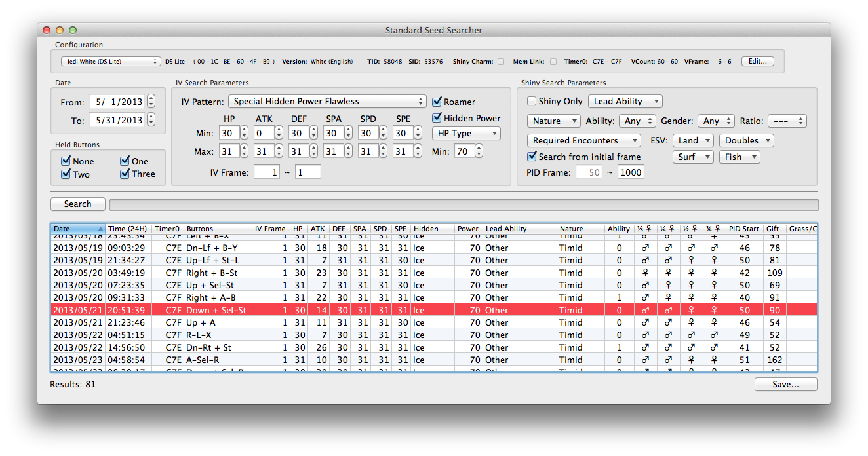Image resolution: width=868 pixels, height=456 pixels.
Task: Click the PID Frame end field 1000
Action: (x=631, y=172)
